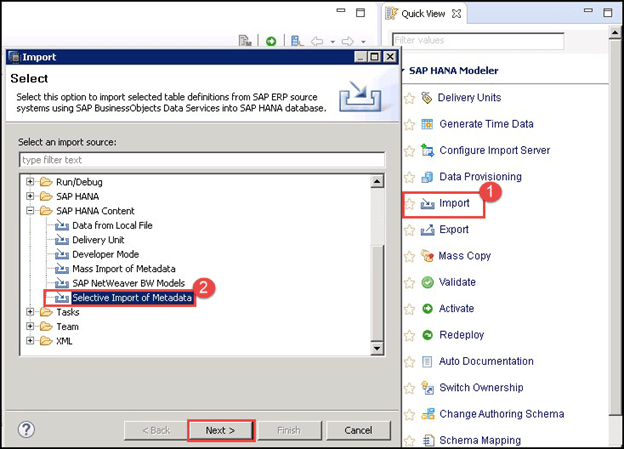The height and width of the screenshot is (449, 624).
Task: Click the Activate icon
Action: point(428,308)
